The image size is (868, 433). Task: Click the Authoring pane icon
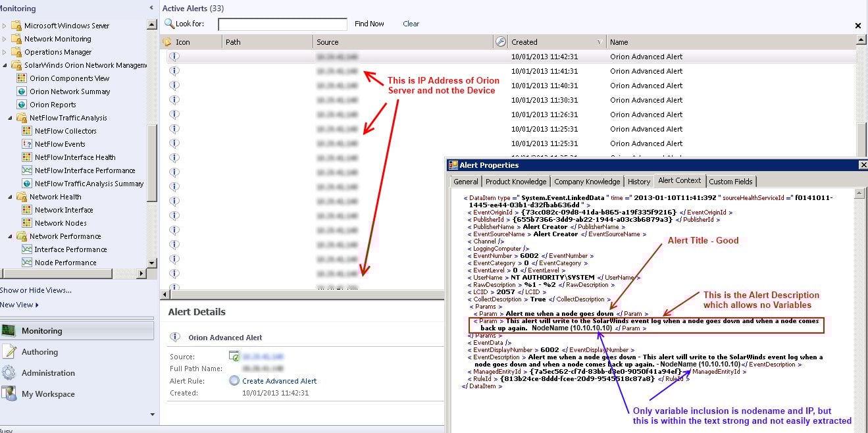[9, 352]
